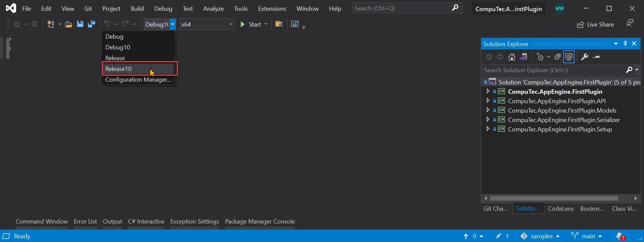Expand the CompuTec.AppEngine.FirstPlugin.Setup project node

coord(488,129)
